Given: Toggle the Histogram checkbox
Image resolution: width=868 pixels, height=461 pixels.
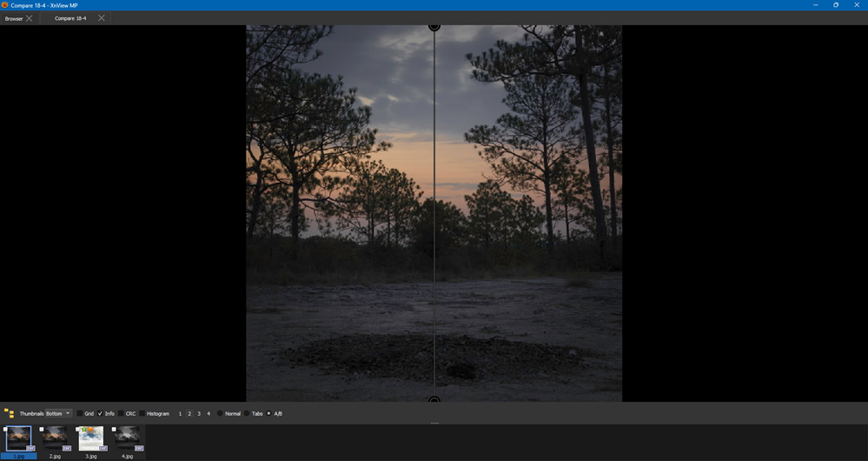Looking at the screenshot, I should [142, 413].
